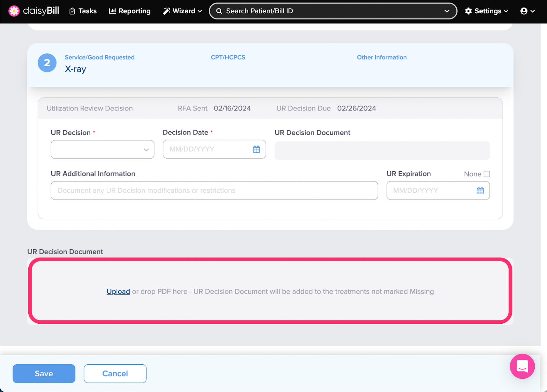Click the UR Expiration date field
The image size is (547, 392).
coord(438,190)
